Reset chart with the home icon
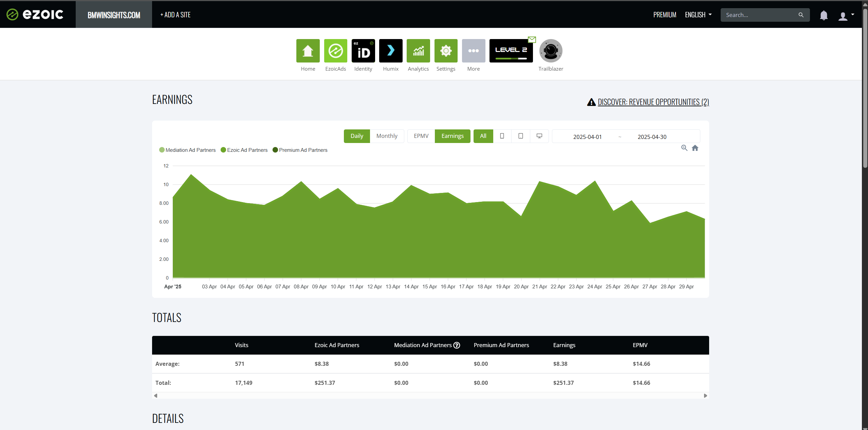This screenshot has width=868, height=430. pos(695,148)
